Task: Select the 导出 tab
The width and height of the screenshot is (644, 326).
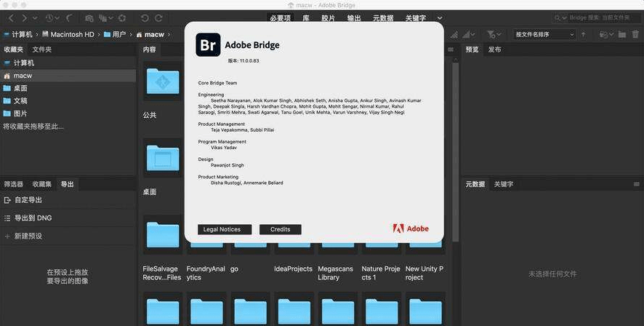Action: coord(68,184)
